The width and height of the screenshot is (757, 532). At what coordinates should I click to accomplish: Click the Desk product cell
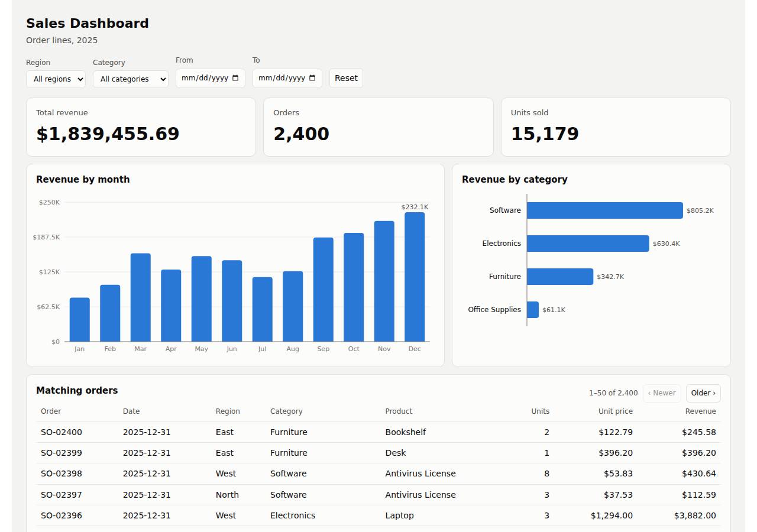[x=396, y=453]
